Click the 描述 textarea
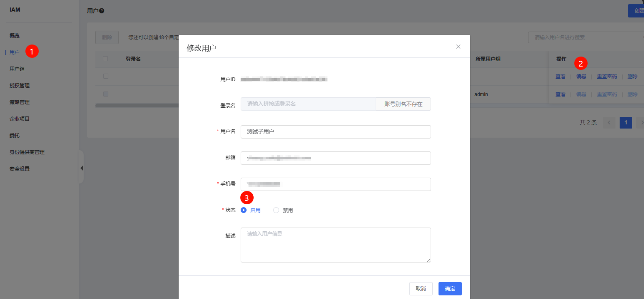This screenshot has width=644, height=299. [336, 245]
